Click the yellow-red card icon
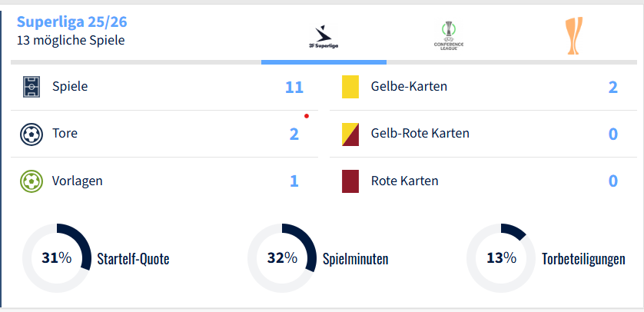Image resolution: width=644 pixels, height=312 pixels. click(x=350, y=134)
